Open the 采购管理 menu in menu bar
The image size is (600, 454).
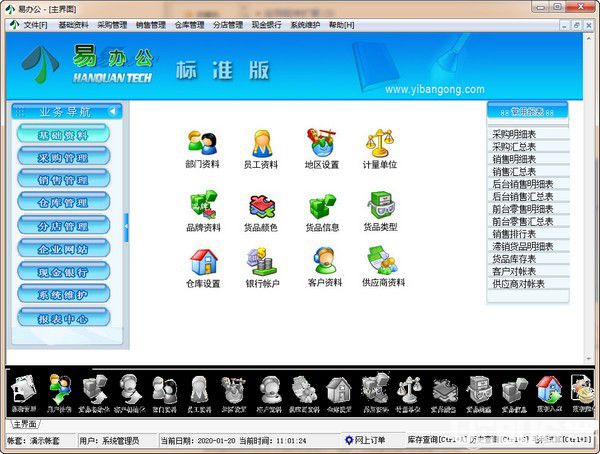click(112, 25)
